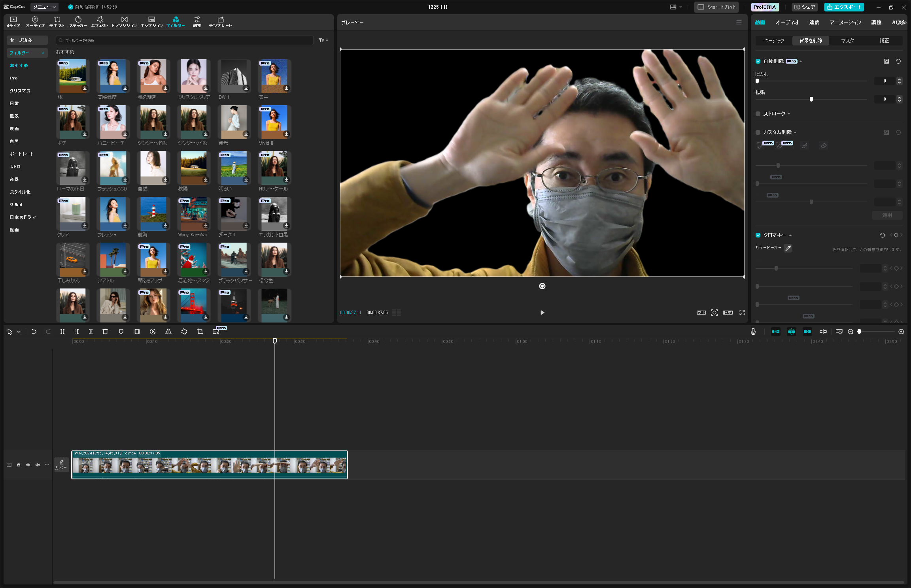This screenshot has width=911, height=588.
Task: Enable the ストローク stroke checkbox
Action: pos(758,114)
